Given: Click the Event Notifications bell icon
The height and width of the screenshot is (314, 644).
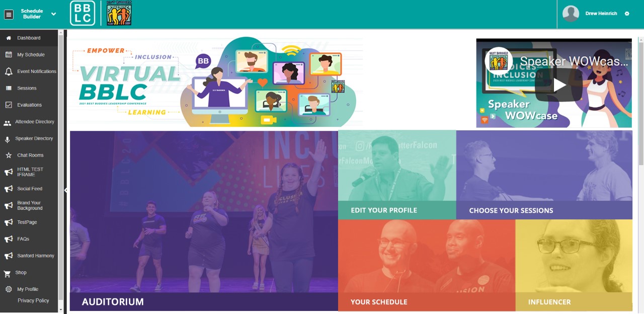Looking at the screenshot, I should point(9,71).
